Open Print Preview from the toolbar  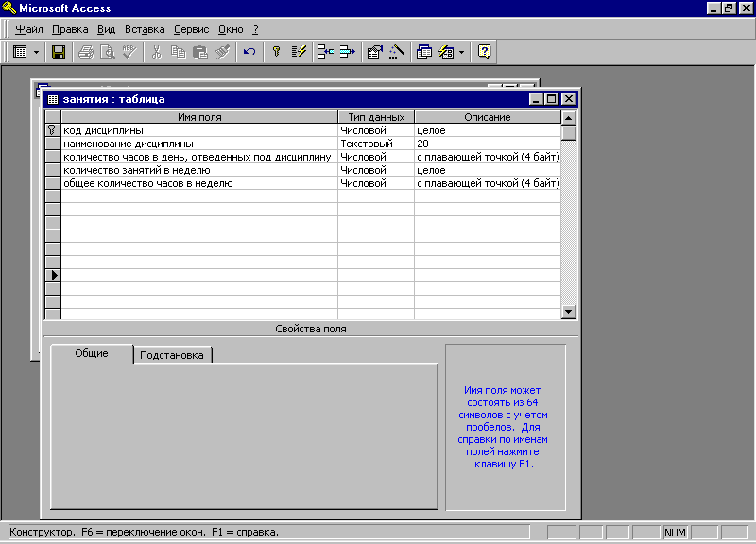[108, 52]
